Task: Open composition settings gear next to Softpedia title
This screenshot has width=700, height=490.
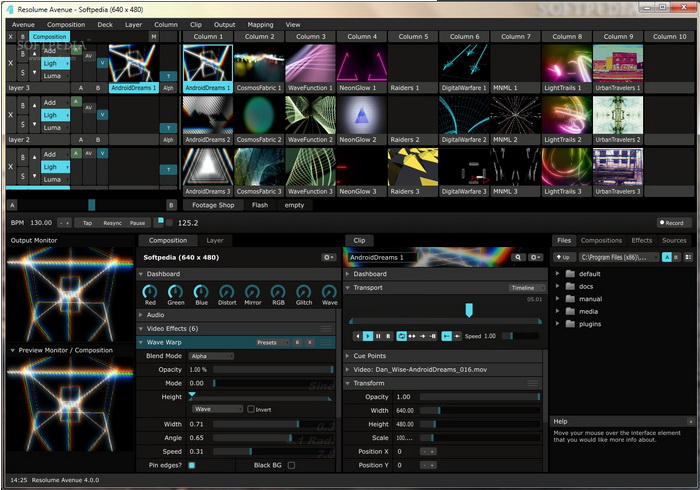Action: click(x=329, y=257)
